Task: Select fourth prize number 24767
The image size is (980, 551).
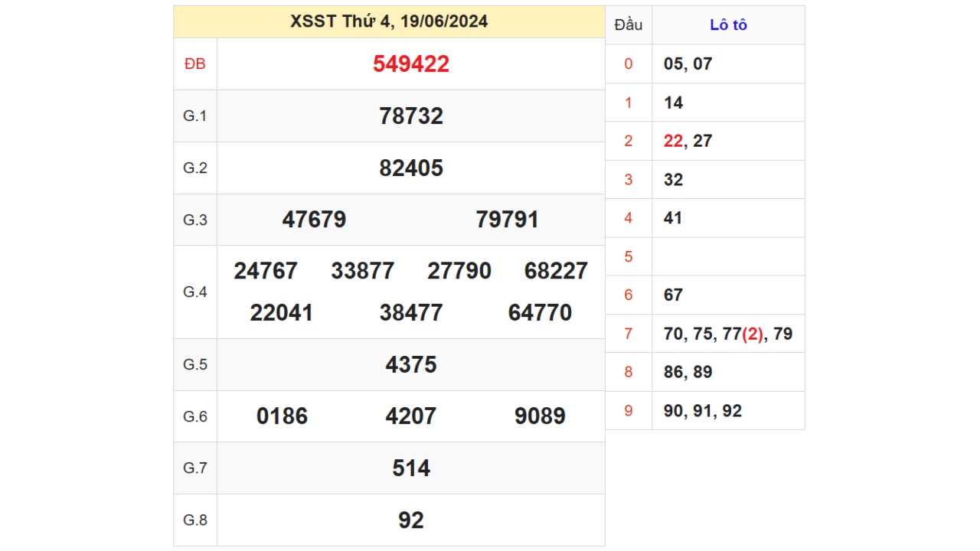Action: tap(266, 271)
